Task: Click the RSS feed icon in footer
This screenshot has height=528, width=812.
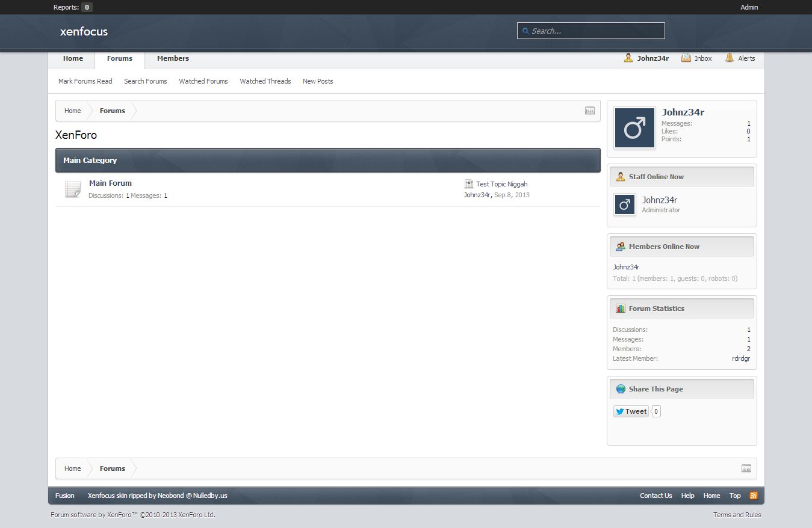Action: [x=753, y=496]
